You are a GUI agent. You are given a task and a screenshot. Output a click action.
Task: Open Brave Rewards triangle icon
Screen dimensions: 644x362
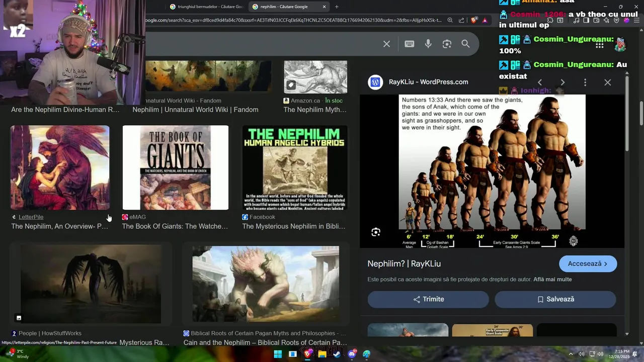click(x=485, y=21)
